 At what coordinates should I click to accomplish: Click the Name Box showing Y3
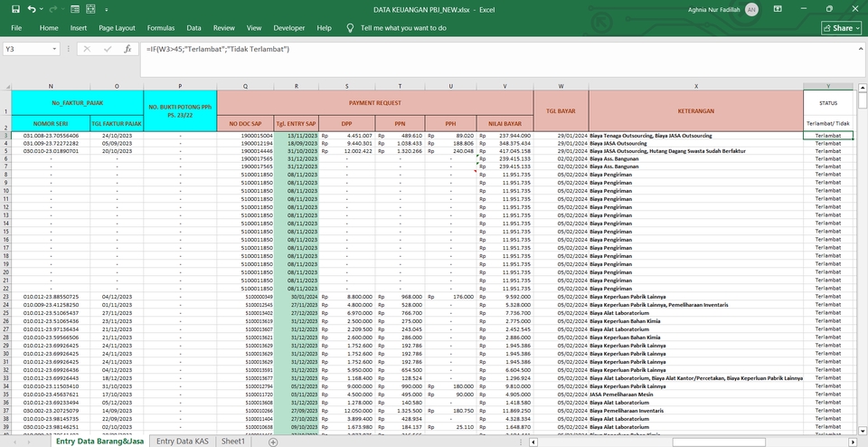(28, 49)
